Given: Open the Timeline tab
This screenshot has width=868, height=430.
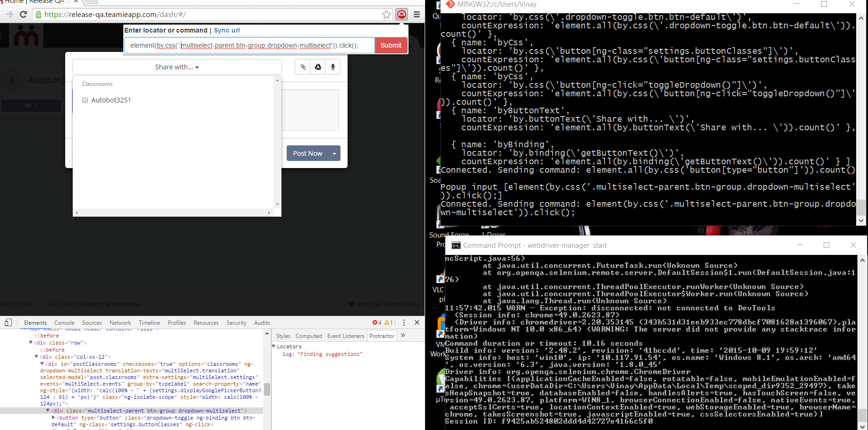Looking at the screenshot, I should tap(149, 323).
